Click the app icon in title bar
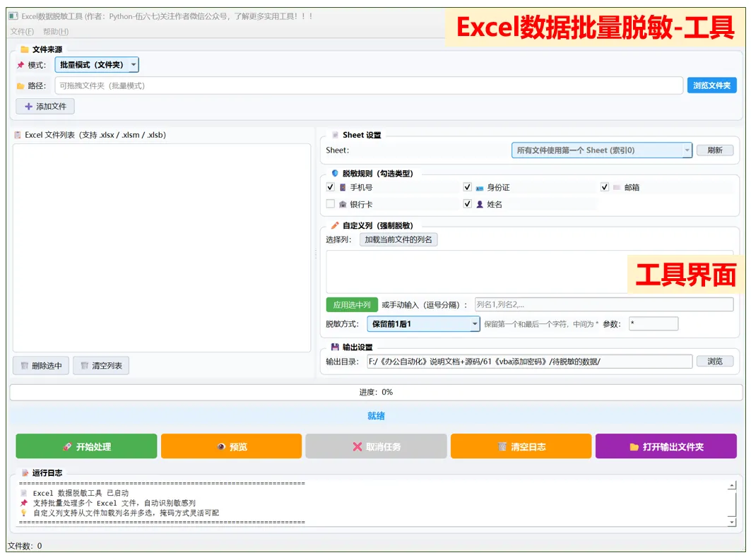 (13, 16)
